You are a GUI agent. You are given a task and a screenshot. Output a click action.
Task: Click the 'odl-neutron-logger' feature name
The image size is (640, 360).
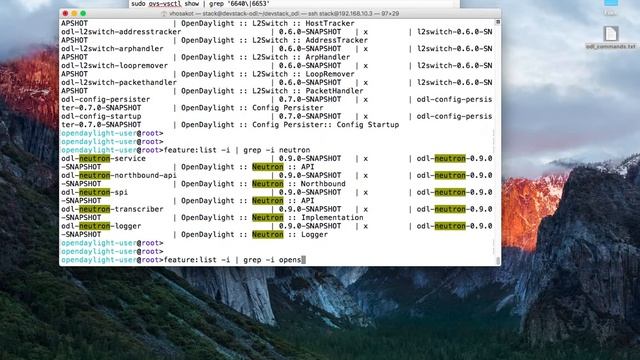(101, 226)
